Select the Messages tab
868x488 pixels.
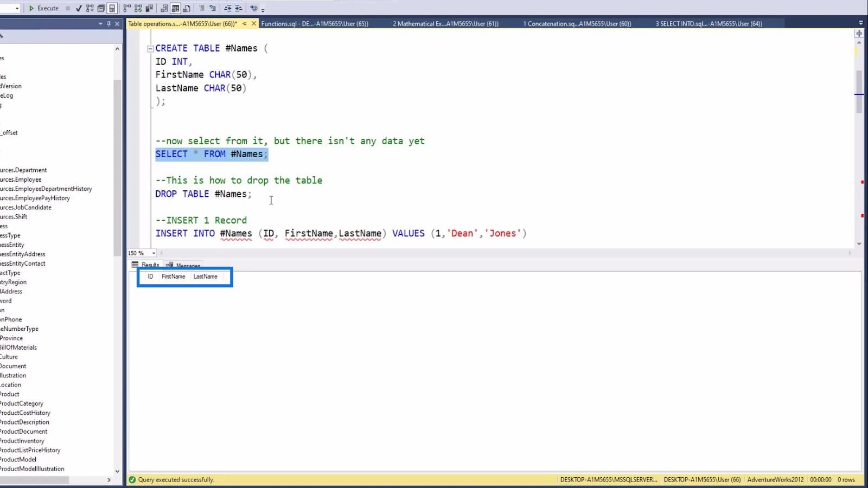(183, 265)
